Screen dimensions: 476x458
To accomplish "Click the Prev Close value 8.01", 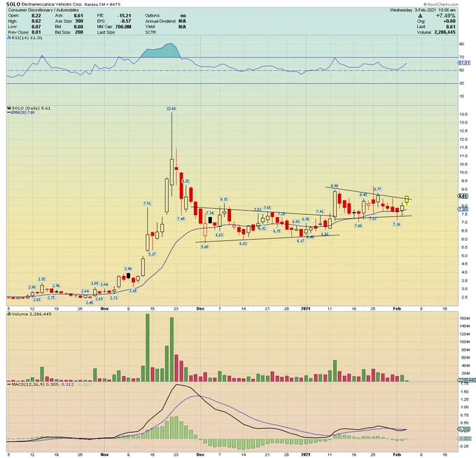I will (36, 32).
